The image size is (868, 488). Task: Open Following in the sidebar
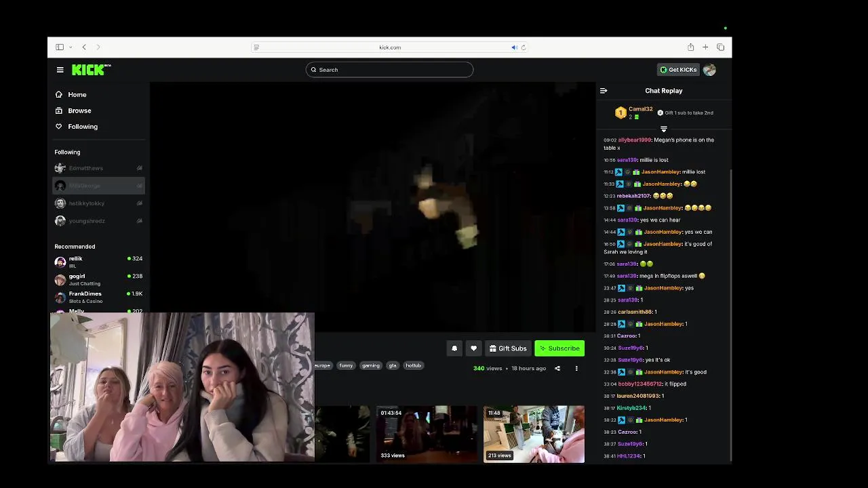[83, 127]
